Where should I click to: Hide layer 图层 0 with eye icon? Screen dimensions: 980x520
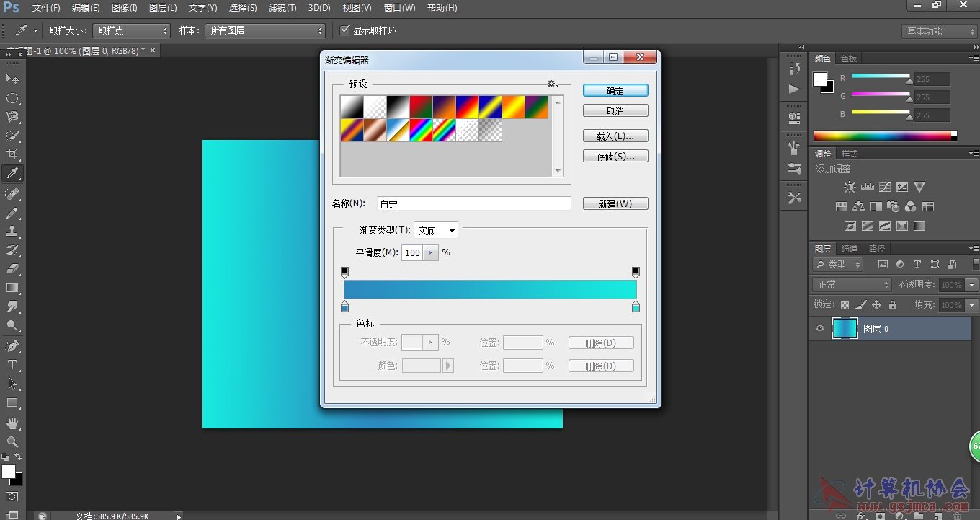(x=820, y=329)
